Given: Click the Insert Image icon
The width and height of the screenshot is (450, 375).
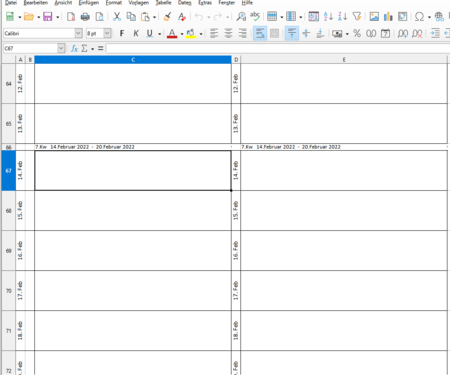Looking at the screenshot, I should [374, 16].
